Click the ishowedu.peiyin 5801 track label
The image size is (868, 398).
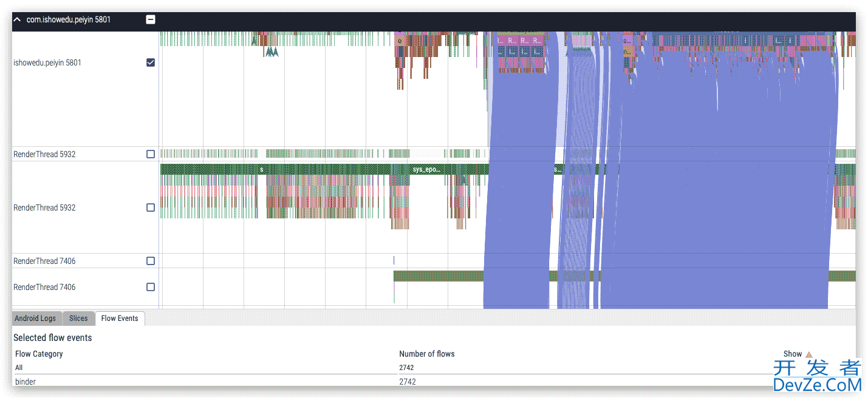[x=47, y=62]
